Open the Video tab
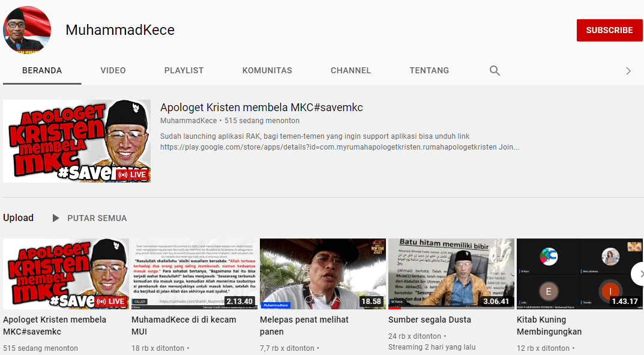The image size is (644, 355). point(113,70)
